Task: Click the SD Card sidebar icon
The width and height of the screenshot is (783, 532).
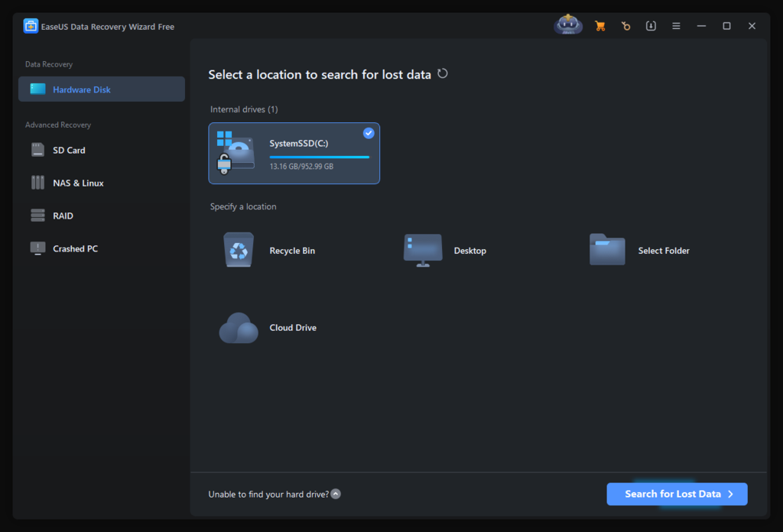Action: click(37, 150)
